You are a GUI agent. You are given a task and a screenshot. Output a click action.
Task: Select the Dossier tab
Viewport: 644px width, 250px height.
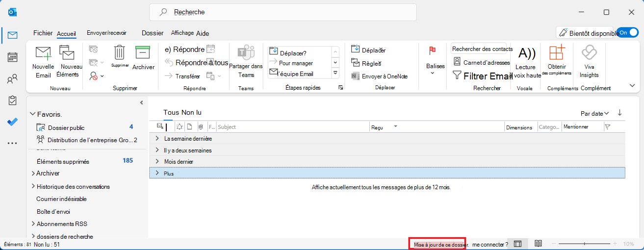[153, 33]
